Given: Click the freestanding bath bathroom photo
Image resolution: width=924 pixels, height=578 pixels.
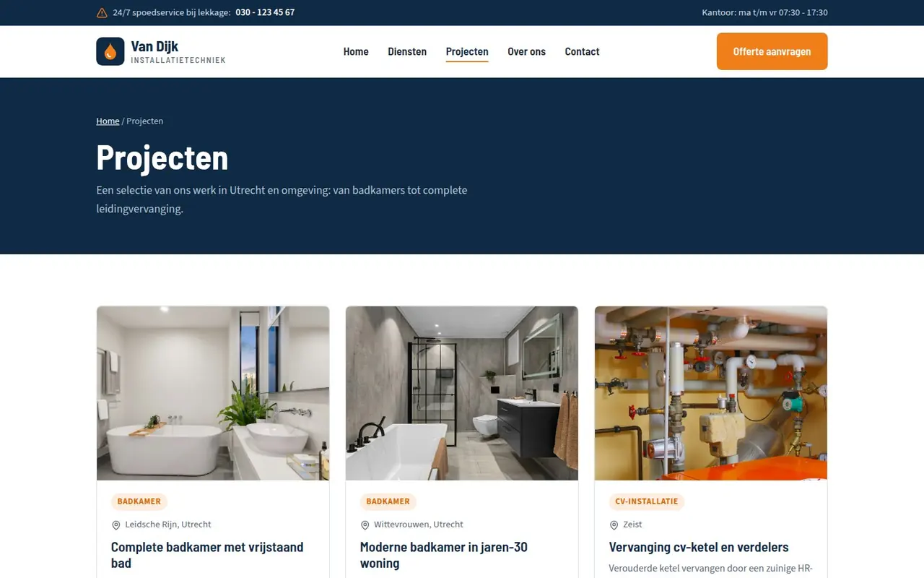Looking at the screenshot, I should tap(213, 393).
